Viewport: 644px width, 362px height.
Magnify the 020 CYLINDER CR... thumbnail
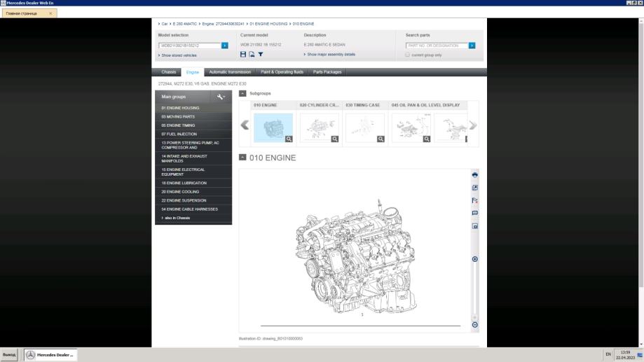335,139
